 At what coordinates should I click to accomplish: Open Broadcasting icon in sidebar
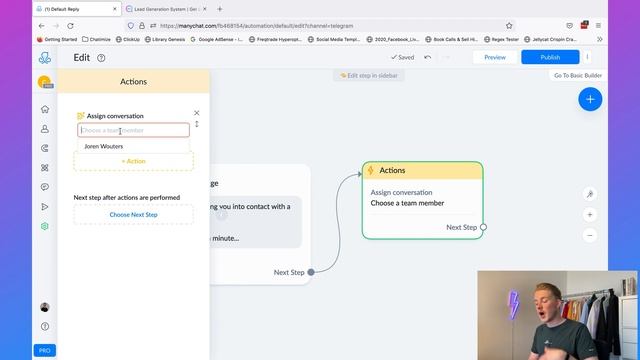coord(45,207)
